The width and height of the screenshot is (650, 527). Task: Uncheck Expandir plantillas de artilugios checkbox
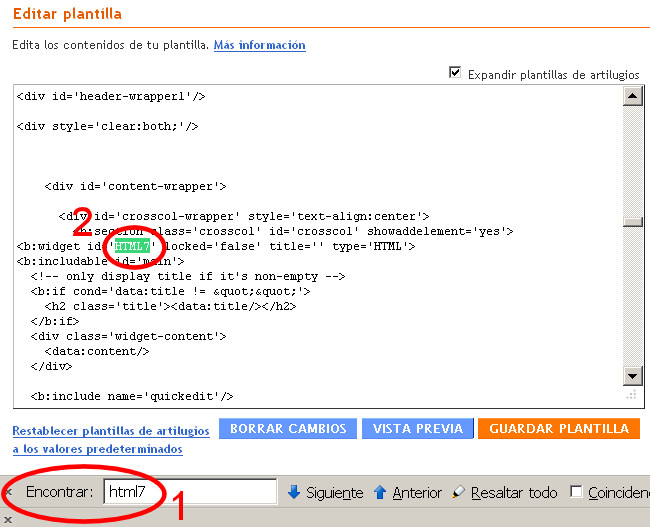point(456,73)
